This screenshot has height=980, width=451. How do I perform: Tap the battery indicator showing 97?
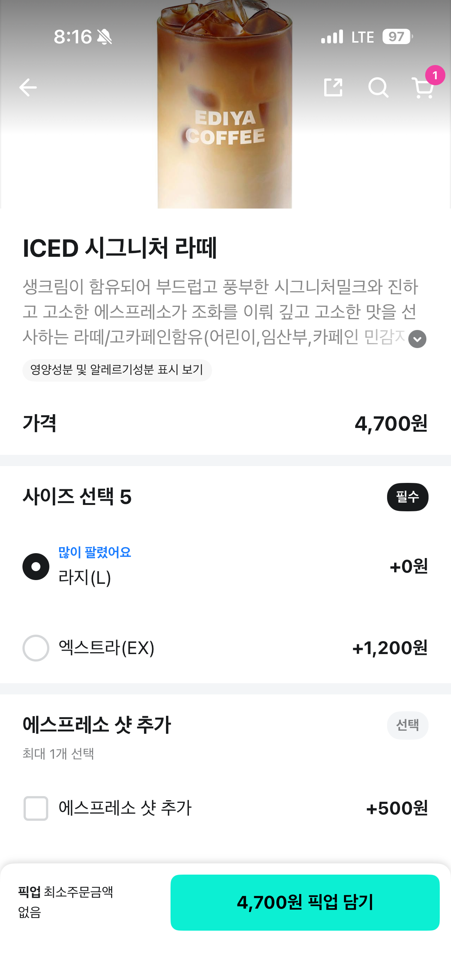(x=397, y=37)
